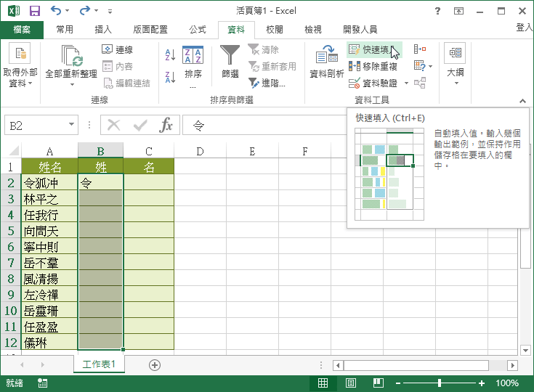Switch to the 校閱 tab
The height and width of the screenshot is (392, 534).
pos(275,30)
